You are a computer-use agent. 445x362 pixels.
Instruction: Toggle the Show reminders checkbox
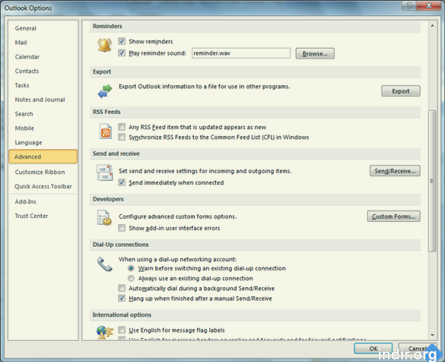point(122,41)
